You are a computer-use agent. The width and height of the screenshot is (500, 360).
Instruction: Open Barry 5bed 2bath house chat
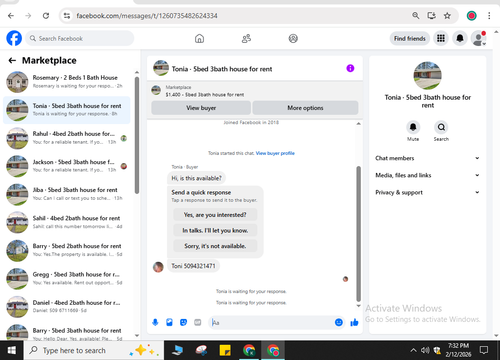pos(67,250)
